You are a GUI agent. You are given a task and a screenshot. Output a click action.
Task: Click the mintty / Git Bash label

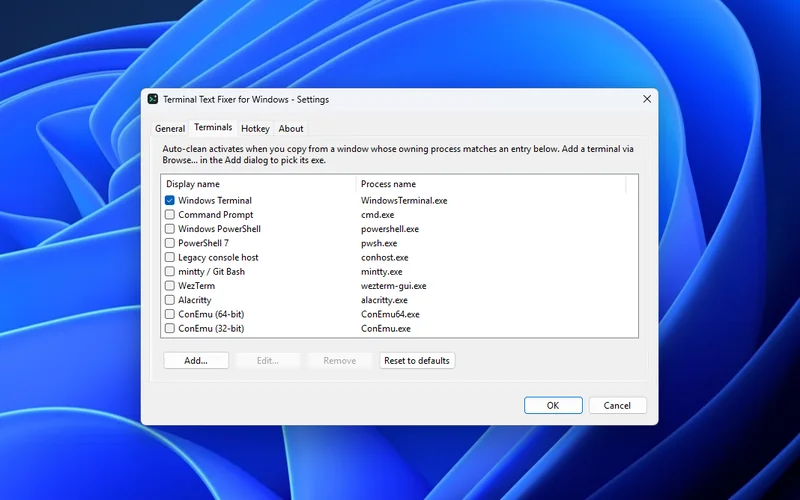point(212,272)
